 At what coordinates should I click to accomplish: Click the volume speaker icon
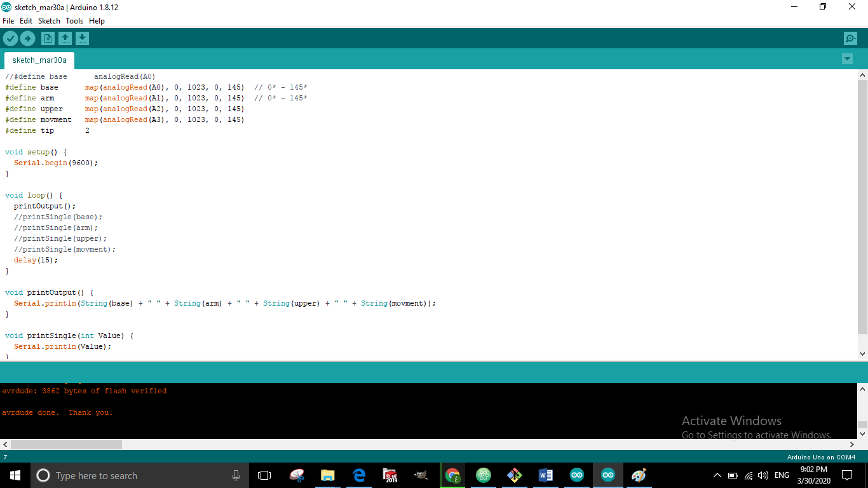pyautogui.click(x=763, y=475)
